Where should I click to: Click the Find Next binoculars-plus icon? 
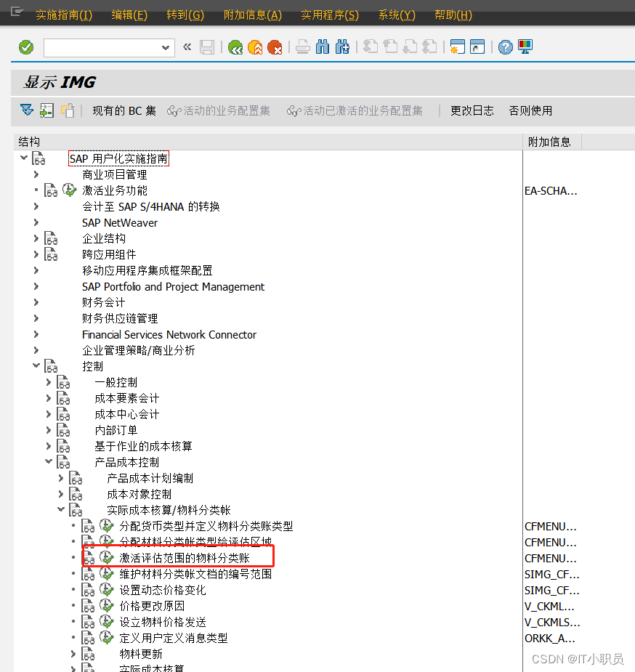[x=342, y=46]
